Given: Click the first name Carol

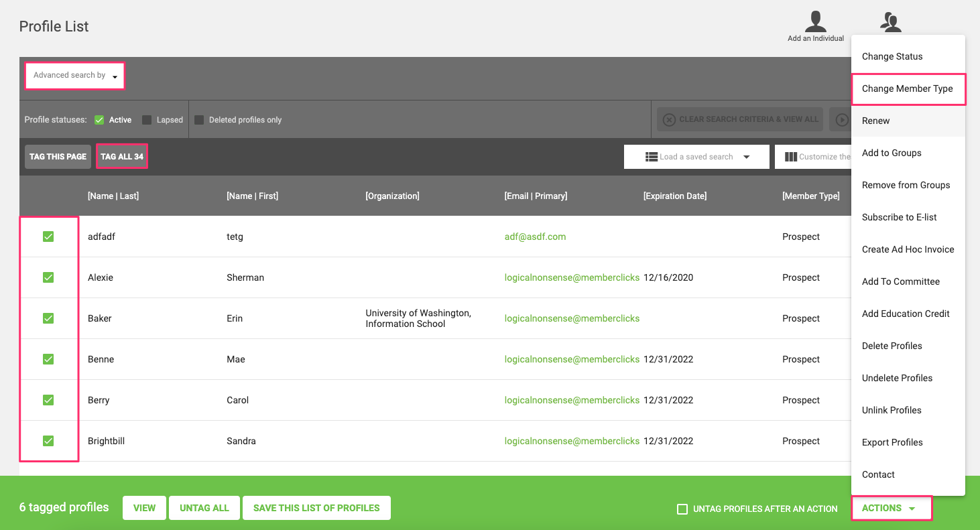Looking at the screenshot, I should click(x=237, y=400).
